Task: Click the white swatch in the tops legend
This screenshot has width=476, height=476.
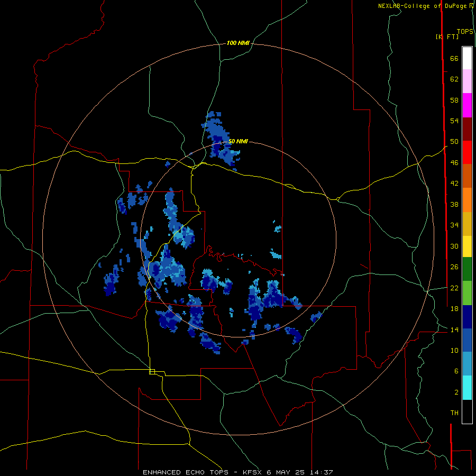Action: [x=467, y=58]
